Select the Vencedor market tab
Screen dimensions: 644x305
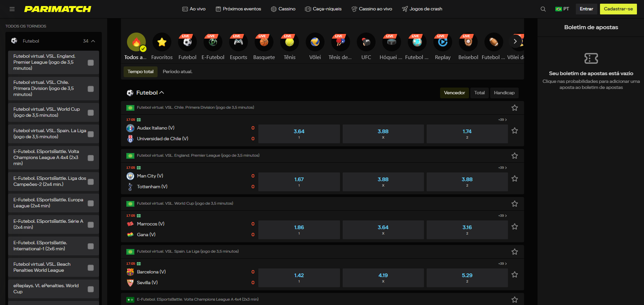(x=454, y=93)
